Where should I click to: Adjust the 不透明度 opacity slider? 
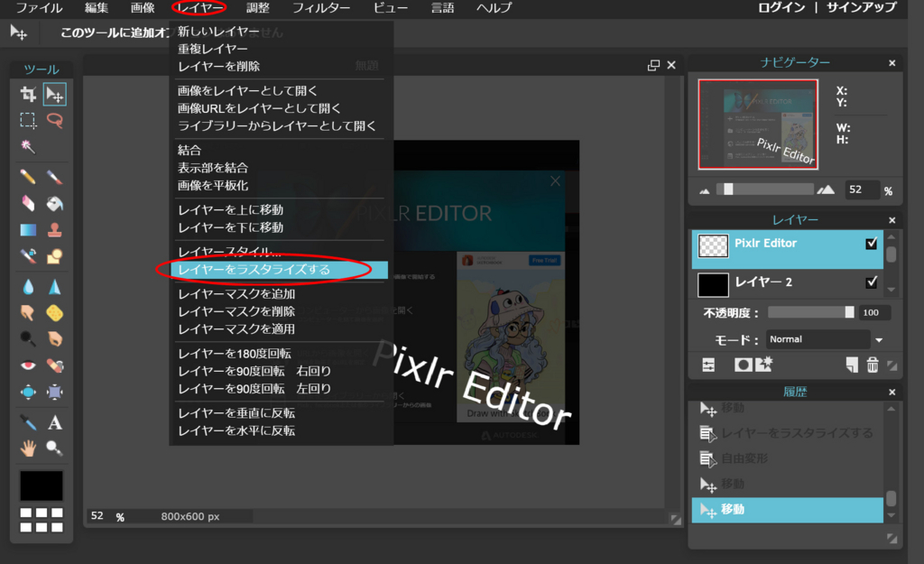pyautogui.click(x=811, y=312)
